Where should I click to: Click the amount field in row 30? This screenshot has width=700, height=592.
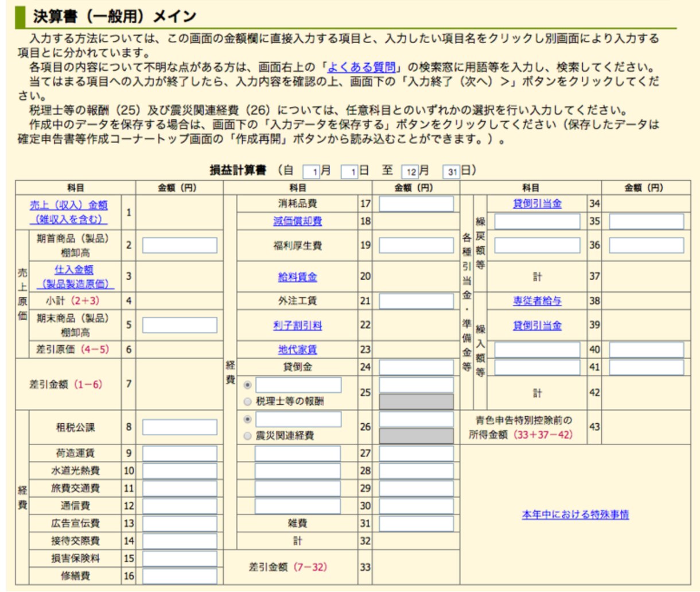click(416, 506)
